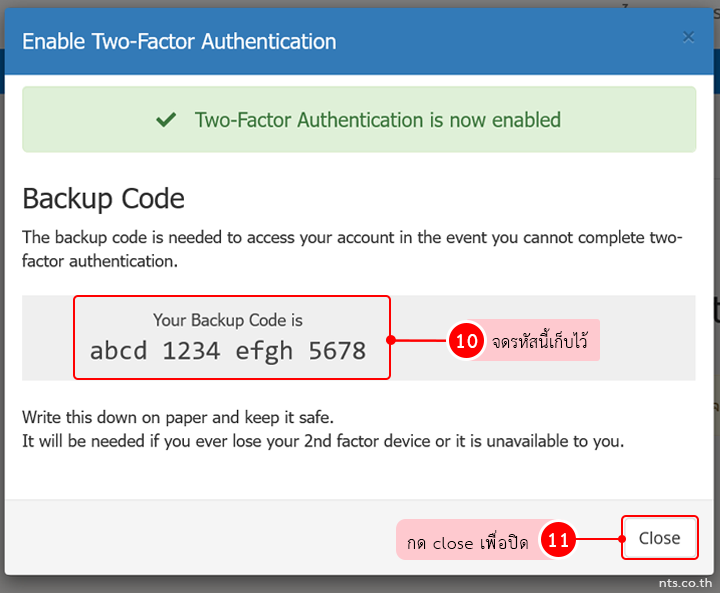Viewport: 720px width, 593px height.
Task: Click the red dot beside the Close button
Action: click(622, 539)
